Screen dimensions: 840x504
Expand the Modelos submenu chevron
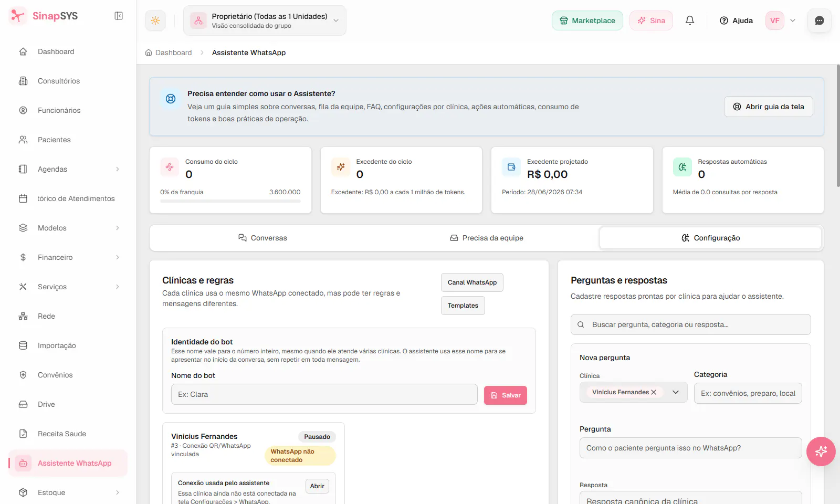tap(118, 228)
